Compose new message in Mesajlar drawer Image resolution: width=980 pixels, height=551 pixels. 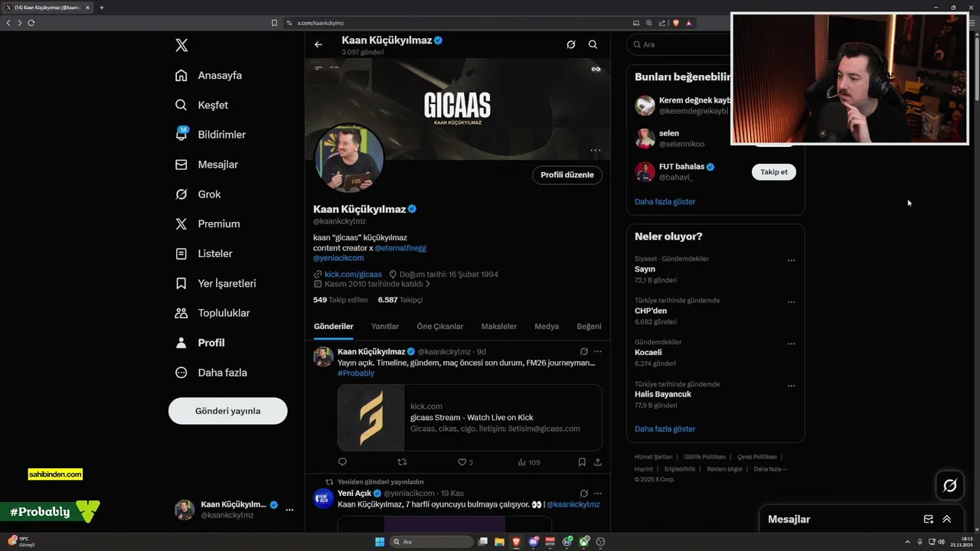[x=929, y=519]
